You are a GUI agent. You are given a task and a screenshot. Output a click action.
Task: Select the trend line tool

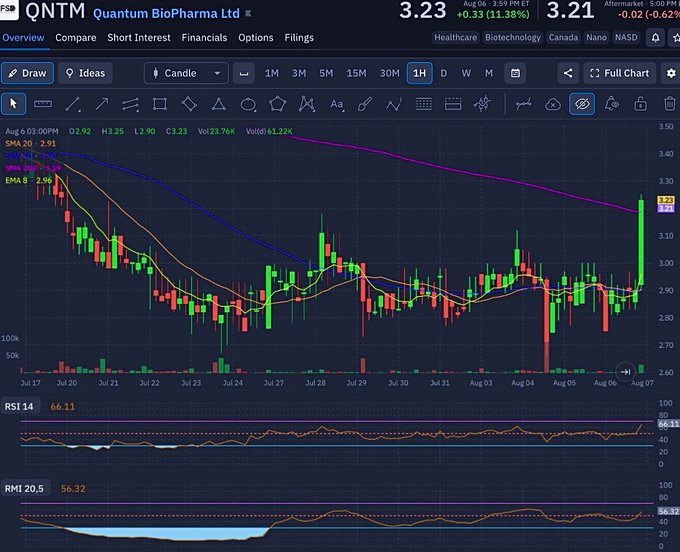point(72,104)
